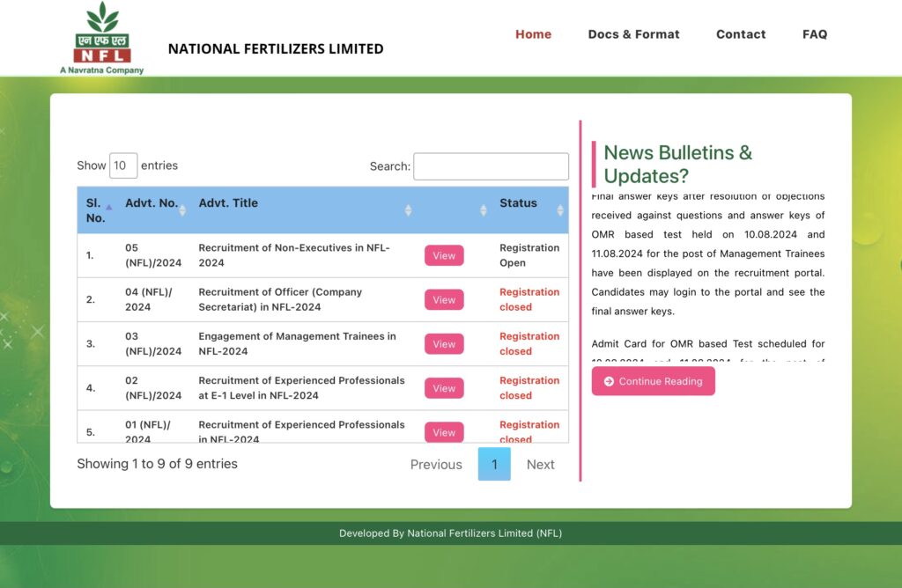Open the Home menu item
The image size is (902, 588).
pos(533,34)
